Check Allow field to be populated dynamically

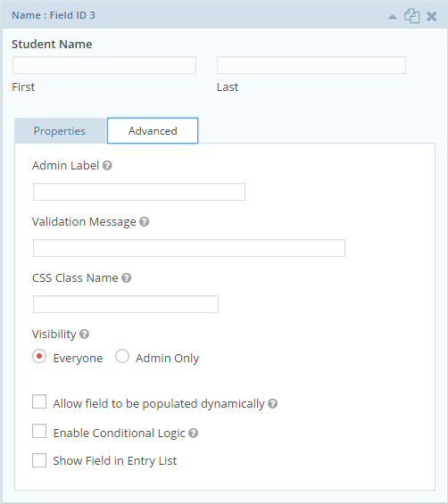pyautogui.click(x=39, y=401)
